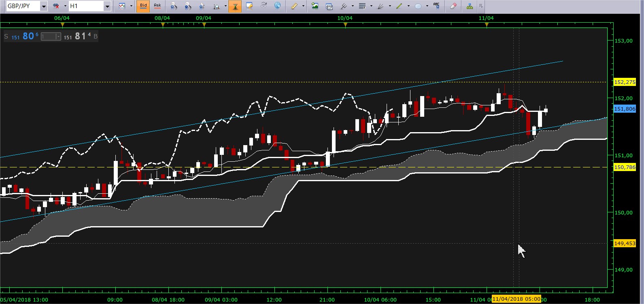
Task: Click the eraser remove drawings icon
Action: [453, 6]
